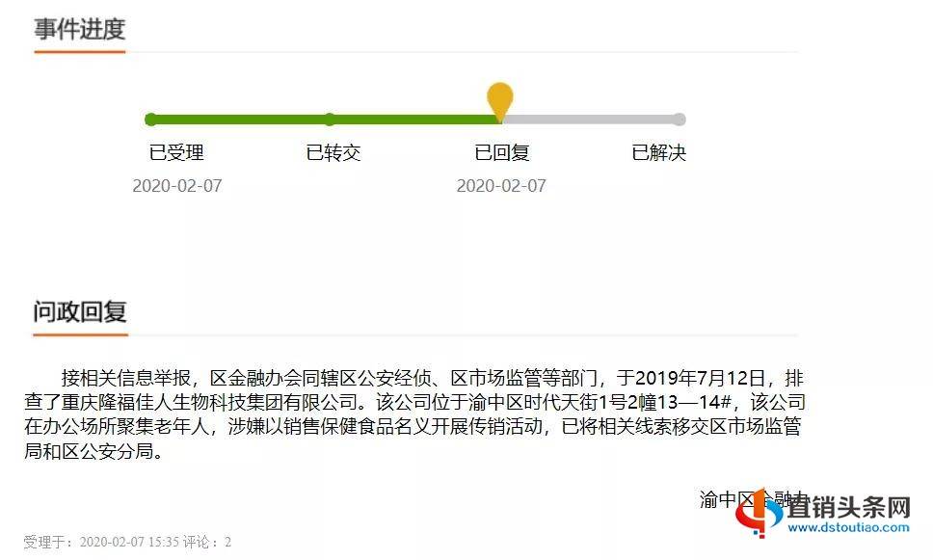
Task: Click the 2020-02-07 date under 已回复
Action: point(501,186)
